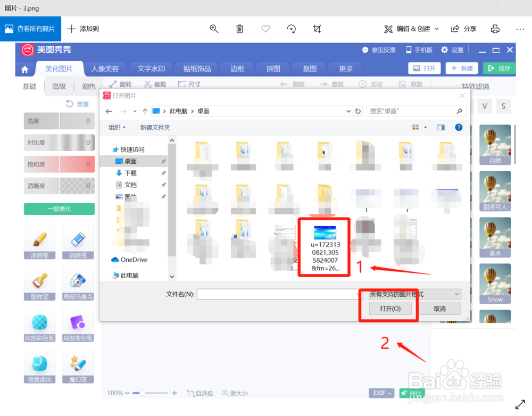Favorite the photo with the heart icon
Screen dimensions: 532x416
[265, 29]
